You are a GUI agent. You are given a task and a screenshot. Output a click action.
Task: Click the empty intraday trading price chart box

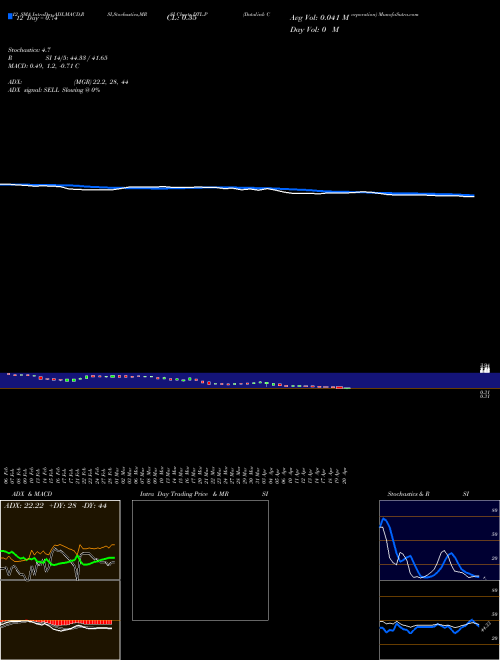click(200, 560)
